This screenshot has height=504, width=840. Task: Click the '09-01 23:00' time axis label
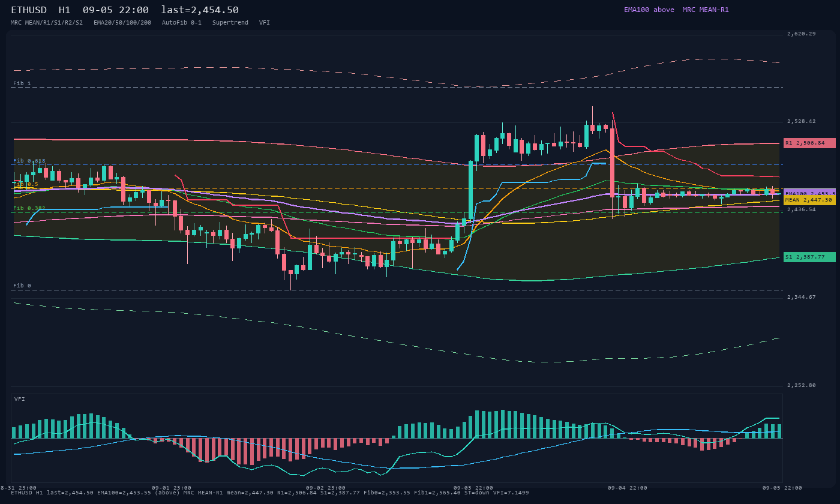(x=172, y=488)
